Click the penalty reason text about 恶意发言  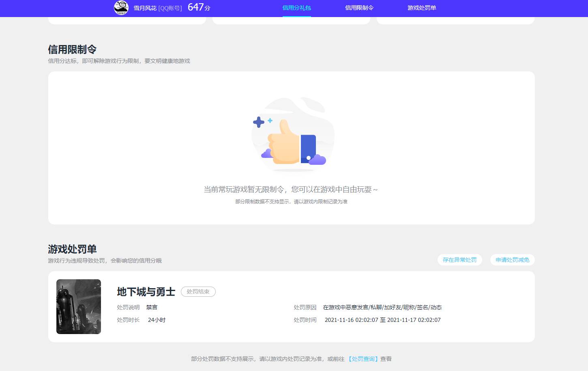click(382, 307)
